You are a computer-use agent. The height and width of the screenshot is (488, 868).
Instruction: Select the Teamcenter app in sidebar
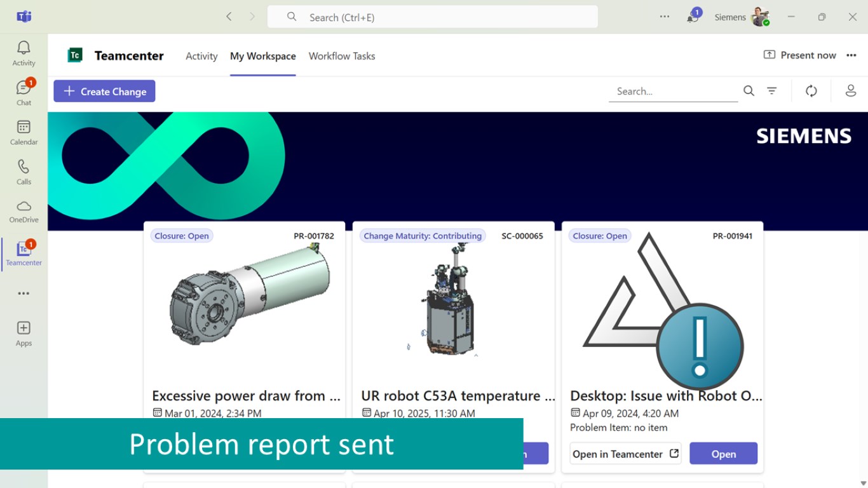coord(24,253)
